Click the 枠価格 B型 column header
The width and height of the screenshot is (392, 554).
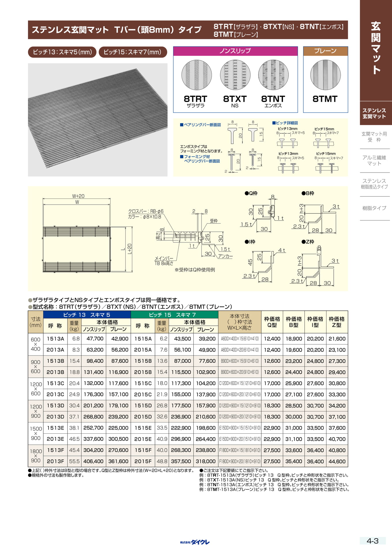(x=294, y=322)
